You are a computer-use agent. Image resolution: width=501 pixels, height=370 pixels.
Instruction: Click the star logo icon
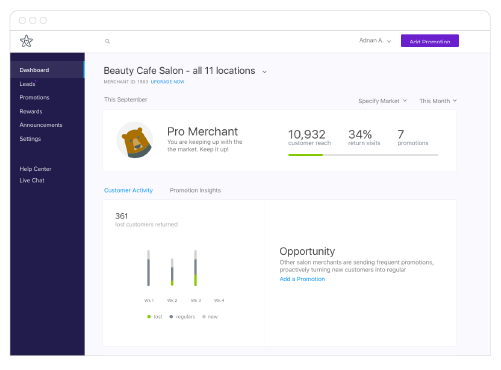[26, 41]
